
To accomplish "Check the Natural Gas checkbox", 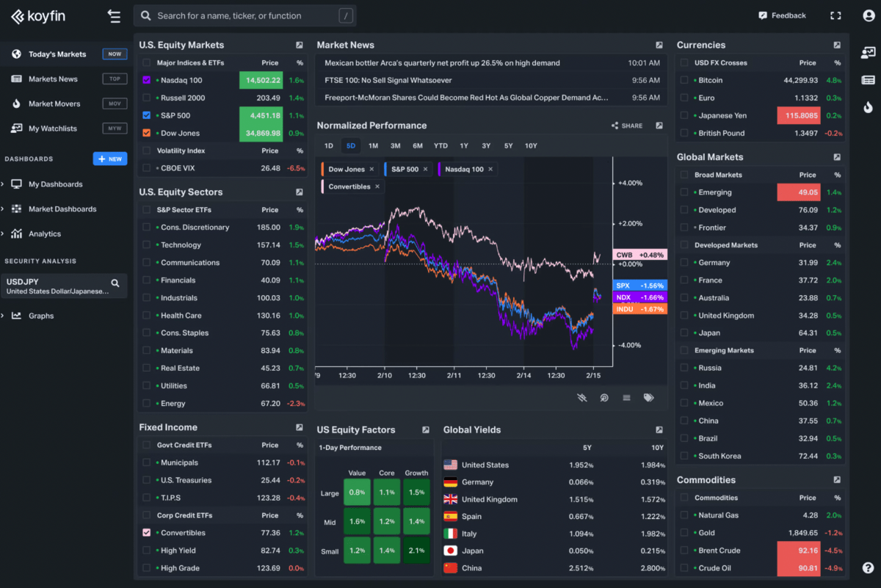I will (x=684, y=515).
